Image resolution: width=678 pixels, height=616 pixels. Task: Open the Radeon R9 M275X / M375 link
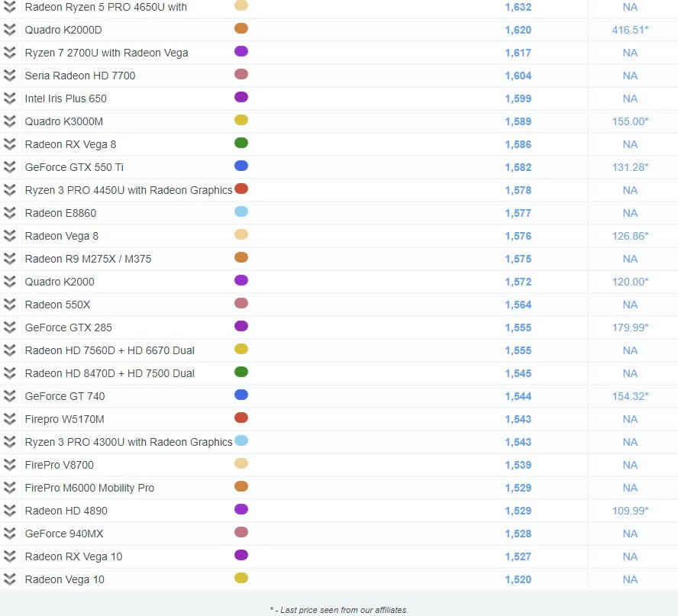(88, 259)
